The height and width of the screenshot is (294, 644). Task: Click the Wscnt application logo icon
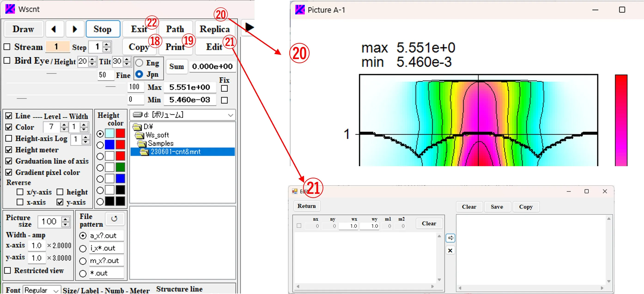tap(10, 9)
